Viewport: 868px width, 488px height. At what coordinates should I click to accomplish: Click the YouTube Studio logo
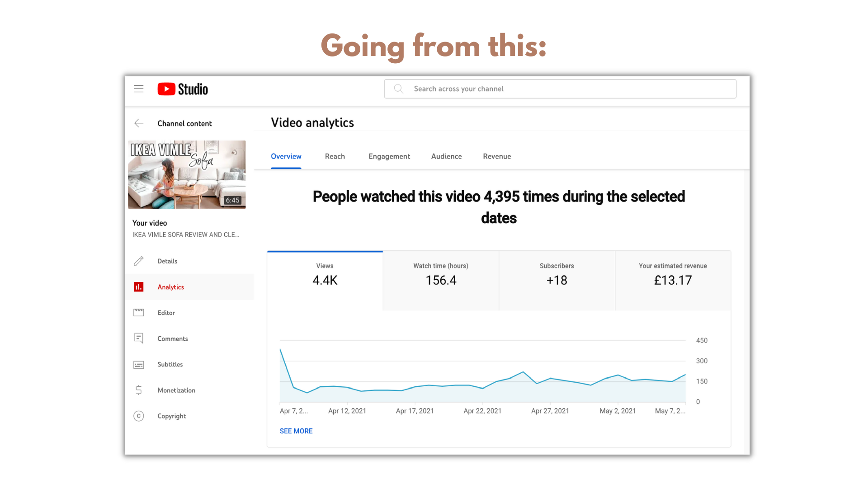coord(183,89)
